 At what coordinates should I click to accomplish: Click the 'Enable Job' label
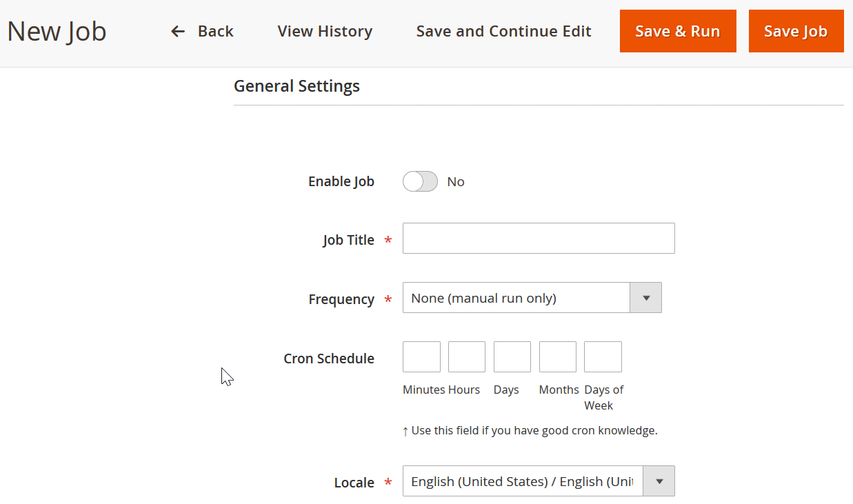tap(341, 181)
